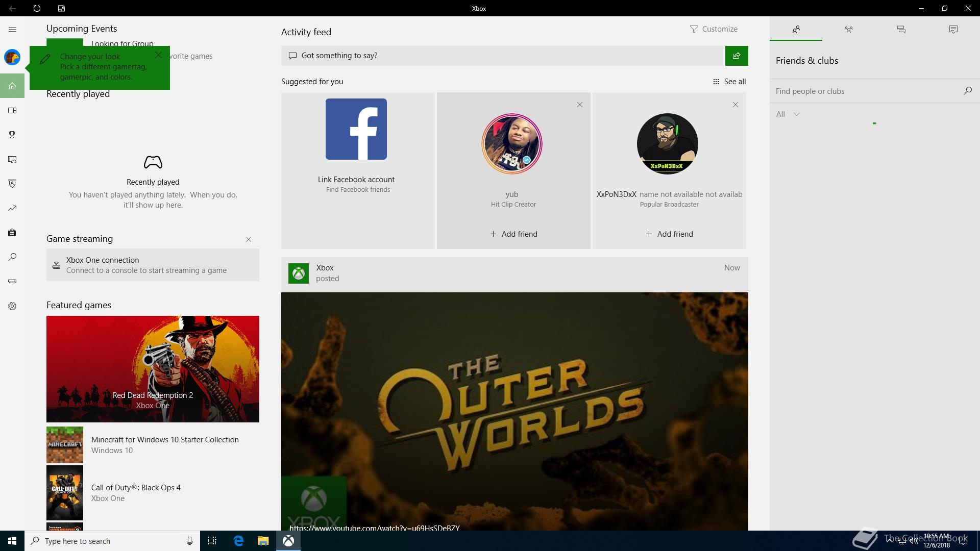Screen dimensions: 980x551
Task: Click the Got something to say field
Action: click(x=503, y=56)
